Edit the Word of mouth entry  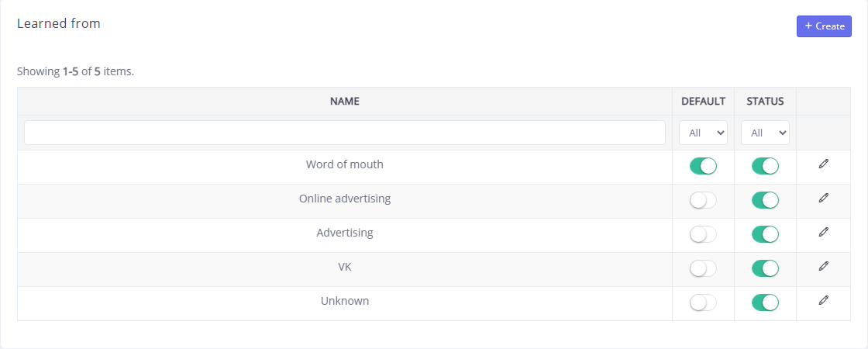coord(823,164)
